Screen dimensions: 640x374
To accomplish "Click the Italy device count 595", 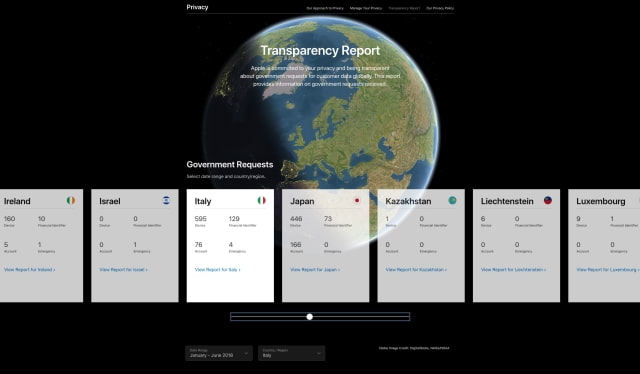I will [200, 219].
